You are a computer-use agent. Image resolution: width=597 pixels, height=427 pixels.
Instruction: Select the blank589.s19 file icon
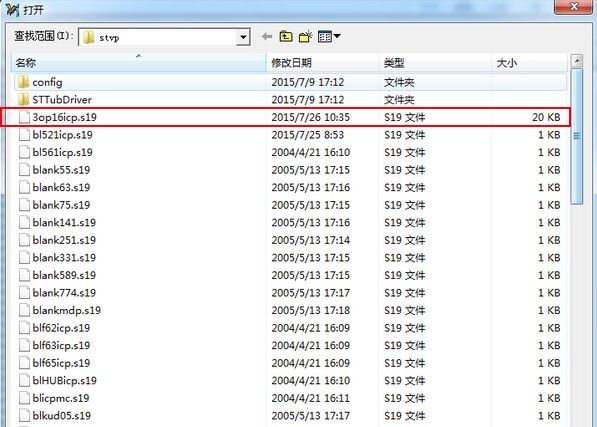click(24, 275)
